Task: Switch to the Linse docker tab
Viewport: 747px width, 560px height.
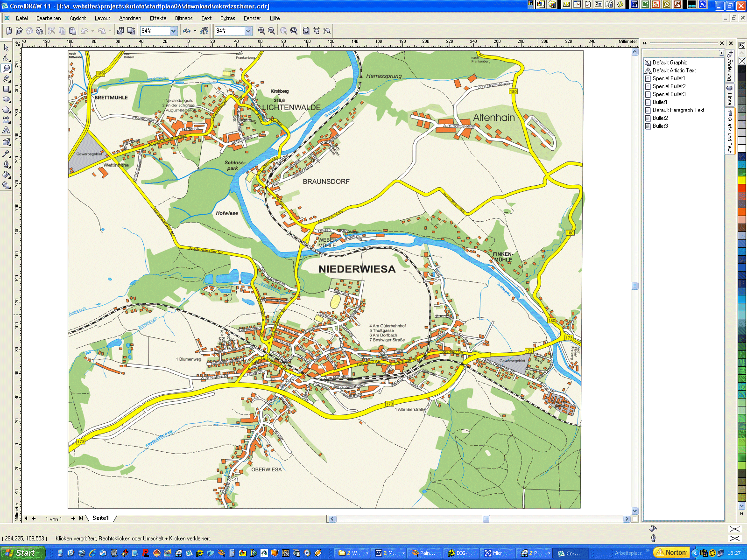Action: (x=729, y=96)
